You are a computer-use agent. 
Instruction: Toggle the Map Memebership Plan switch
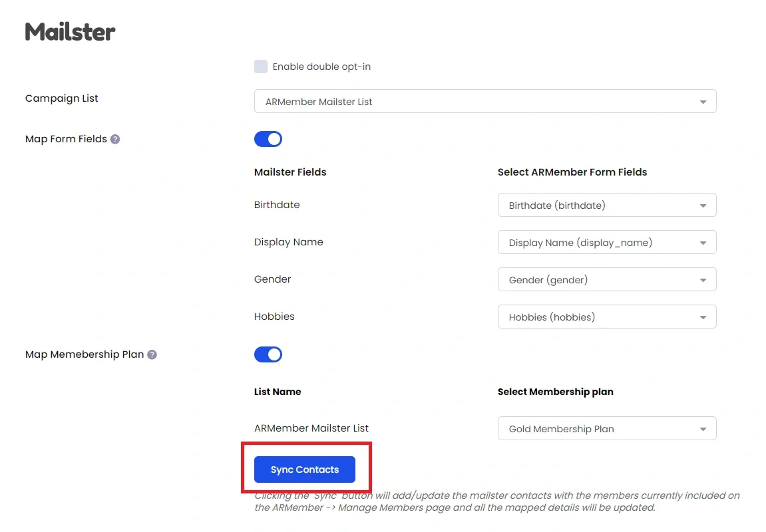click(268, 354)
